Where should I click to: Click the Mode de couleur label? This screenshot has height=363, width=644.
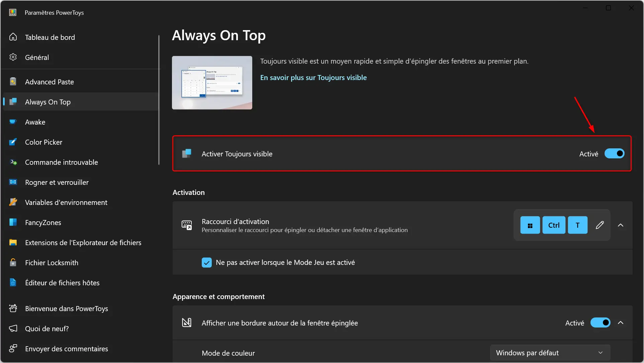pyautogui.click(x=228, y=353)
